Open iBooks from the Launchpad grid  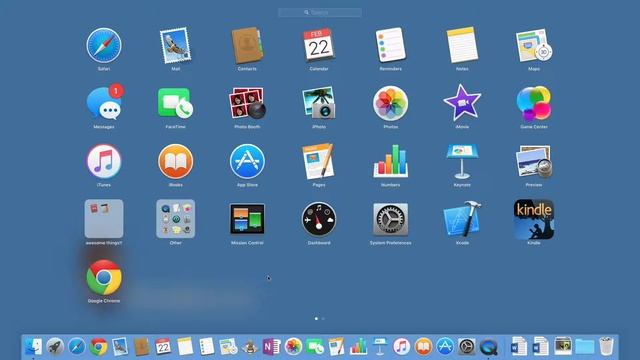click(176, 161)
